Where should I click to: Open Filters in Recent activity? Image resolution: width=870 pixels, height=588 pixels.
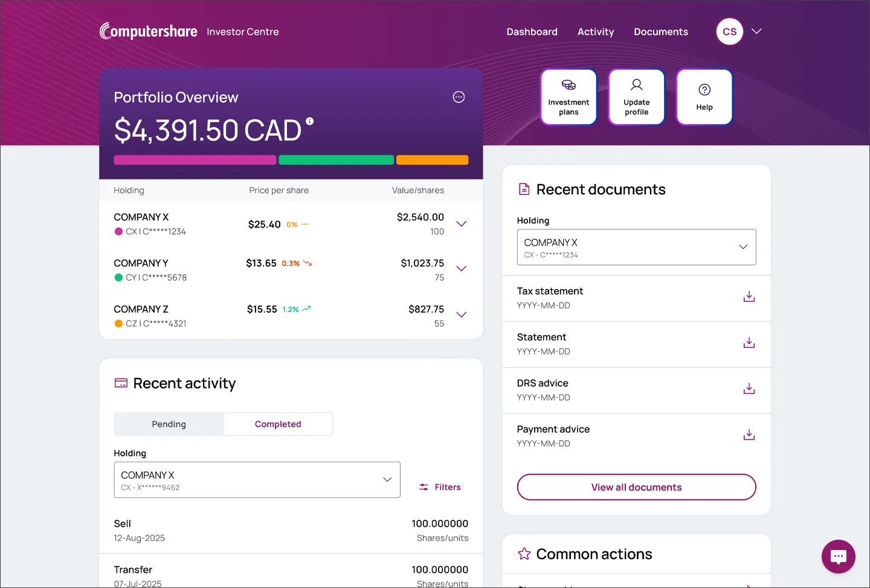pyautogui.click(x=440, y=487)
